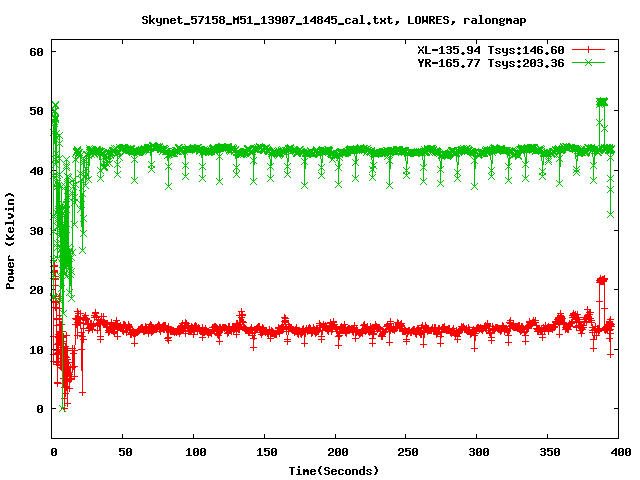This screenshot has height=480, width=640.
Task: Click the y-axis value 50
Action: tap(36, 111)
